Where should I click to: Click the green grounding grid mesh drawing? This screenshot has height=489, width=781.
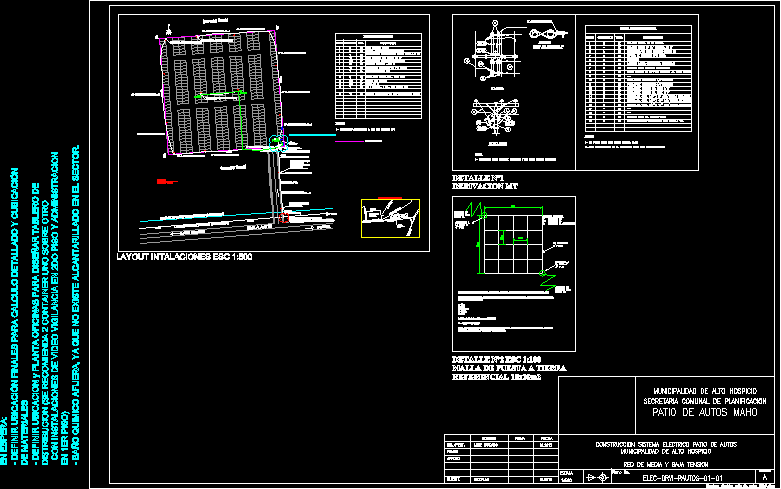[x=513, y=240]
